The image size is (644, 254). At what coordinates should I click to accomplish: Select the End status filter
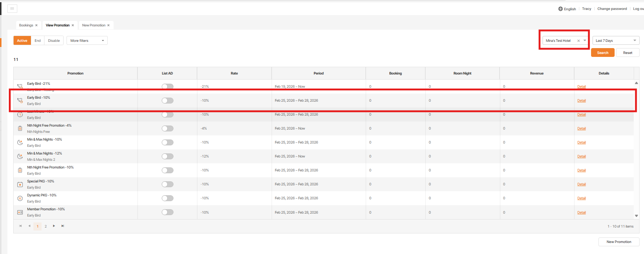[x=37, y=40]
